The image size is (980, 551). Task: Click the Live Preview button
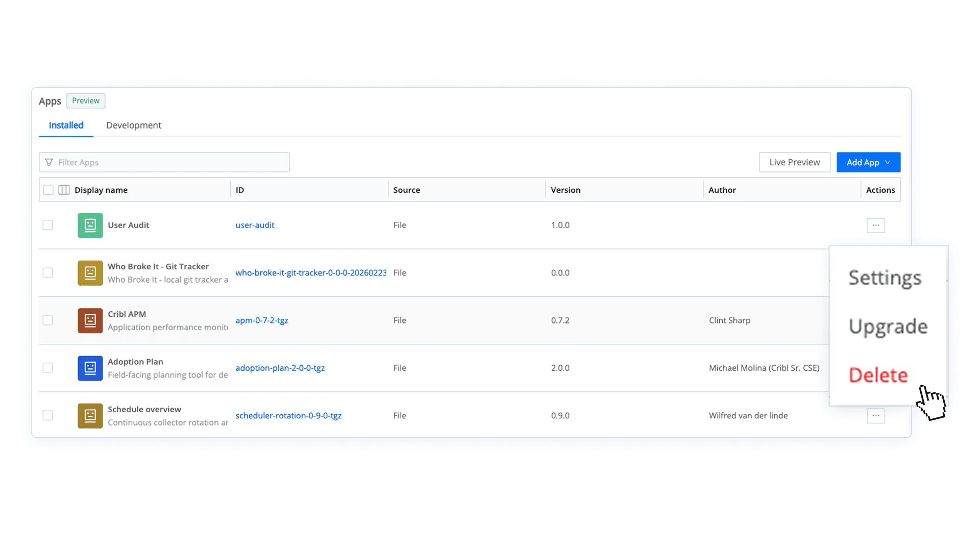[x=794, y=162]
